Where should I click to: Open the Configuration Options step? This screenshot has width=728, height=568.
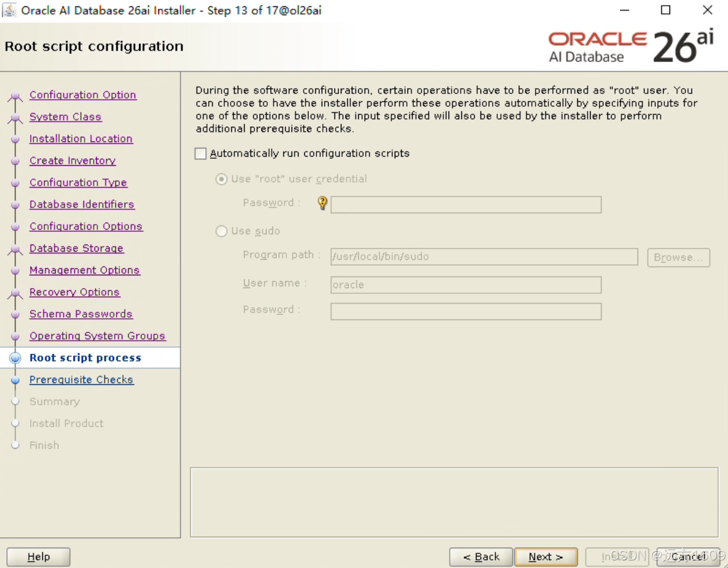click(x=86, y=227)
